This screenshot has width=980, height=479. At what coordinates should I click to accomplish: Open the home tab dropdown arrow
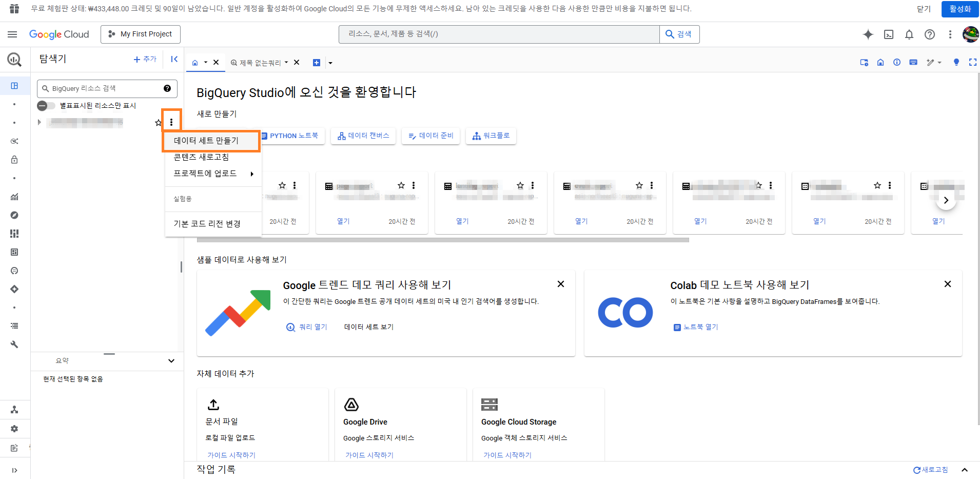coord(206,63)
